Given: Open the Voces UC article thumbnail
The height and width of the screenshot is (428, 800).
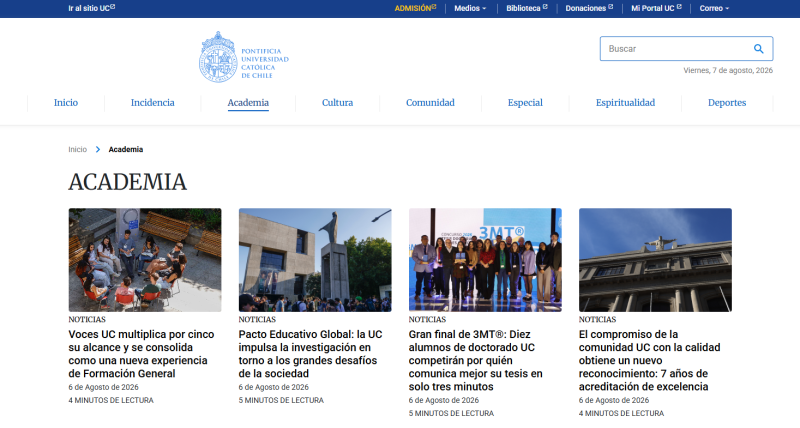Looking at the screenshot, I should [x=145, y=260].
